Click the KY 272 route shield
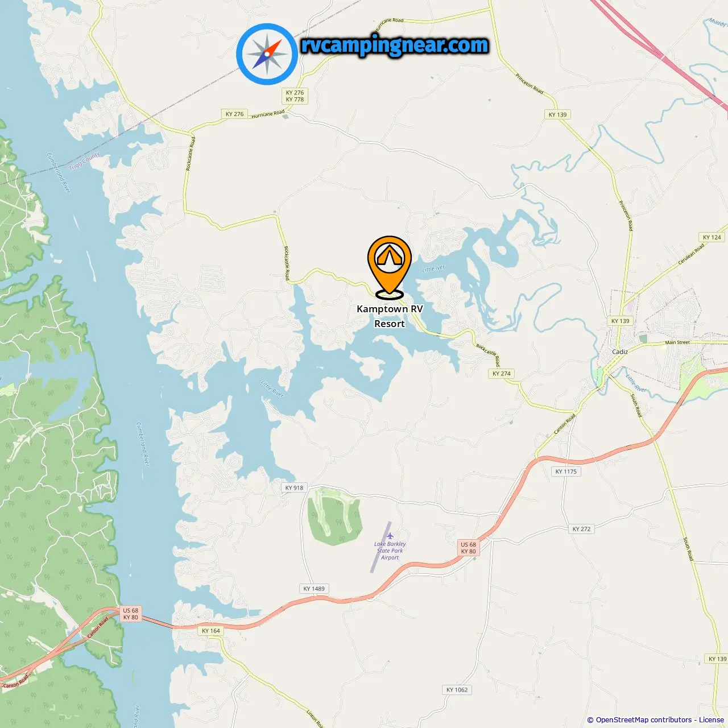 pyautogui.click(x=581, y=529)
